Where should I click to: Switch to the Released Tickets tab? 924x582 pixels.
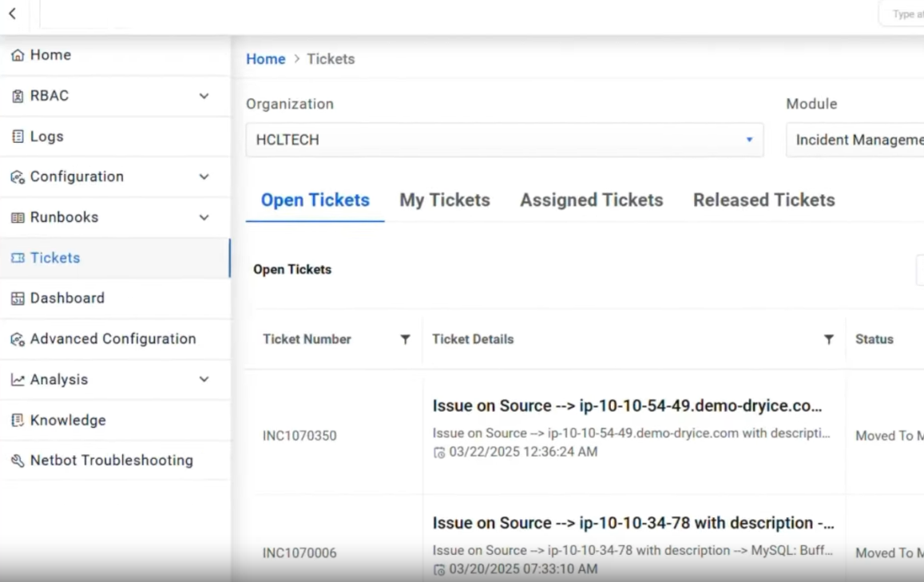click(x=763, y=200)
